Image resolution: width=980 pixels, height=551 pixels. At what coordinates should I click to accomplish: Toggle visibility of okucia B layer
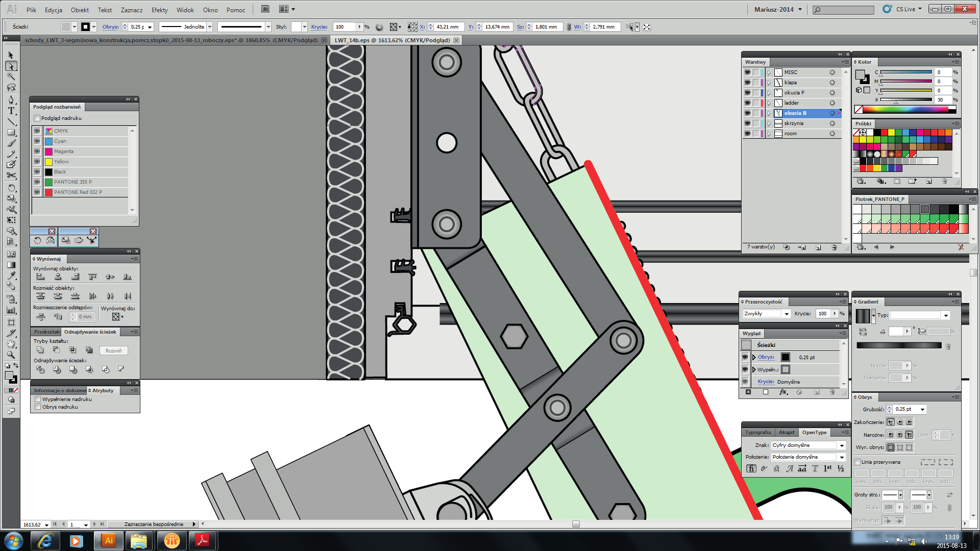(x=746, y=112)
